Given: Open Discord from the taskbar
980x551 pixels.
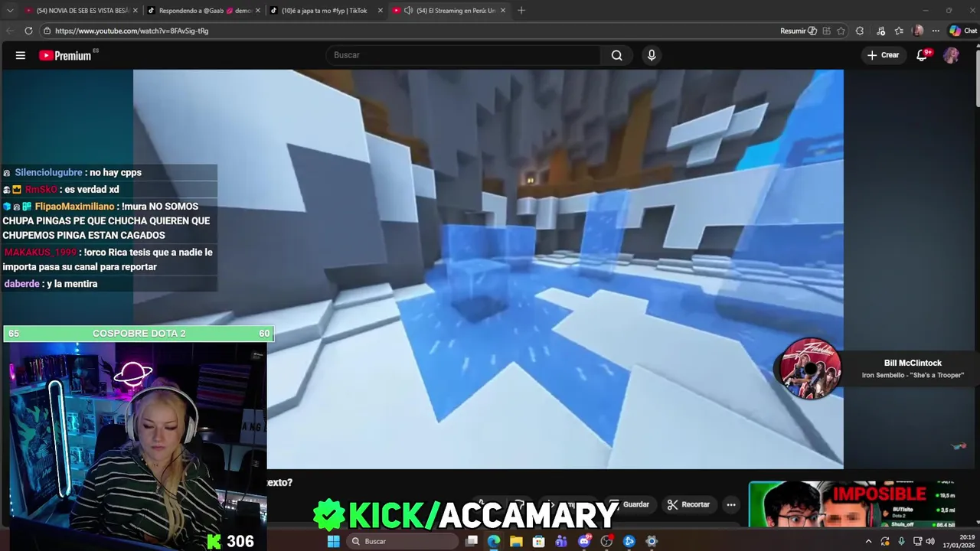Looking at the screenshot, I should click(584, 541).
